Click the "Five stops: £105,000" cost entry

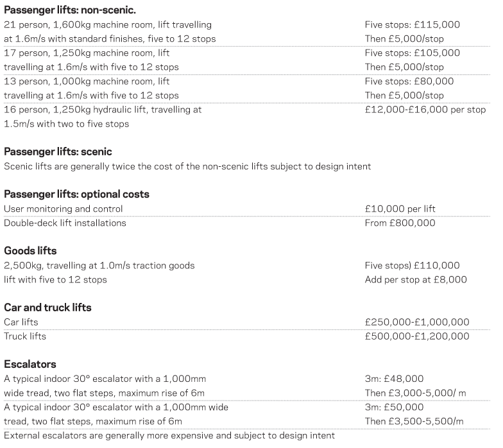412,53
